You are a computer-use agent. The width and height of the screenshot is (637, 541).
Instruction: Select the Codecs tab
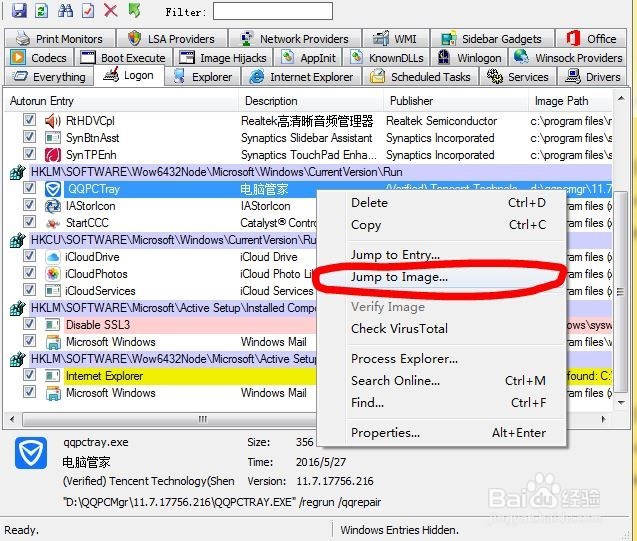(x=39, y=58)
